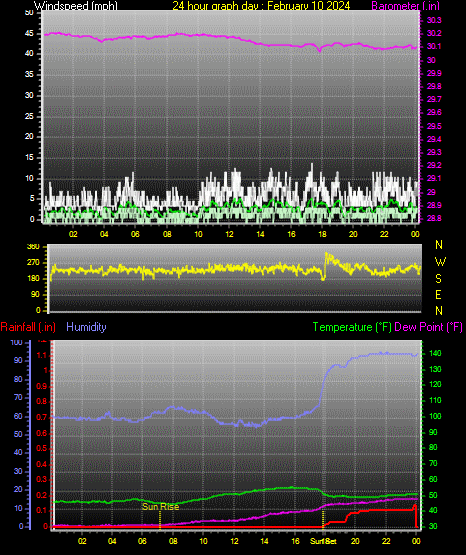Select the Humidity legend label
466x555 pixels.
86,327
